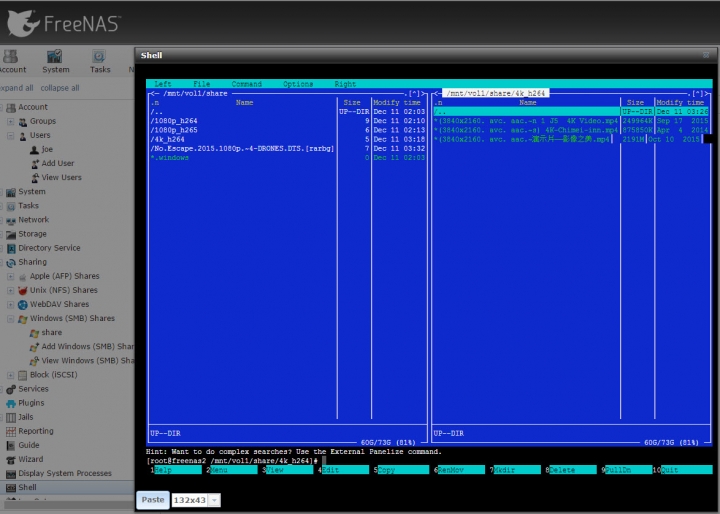Open the Left menu in Midnight Commander
The width and height of the screenshot is (720, 514).
163,84
